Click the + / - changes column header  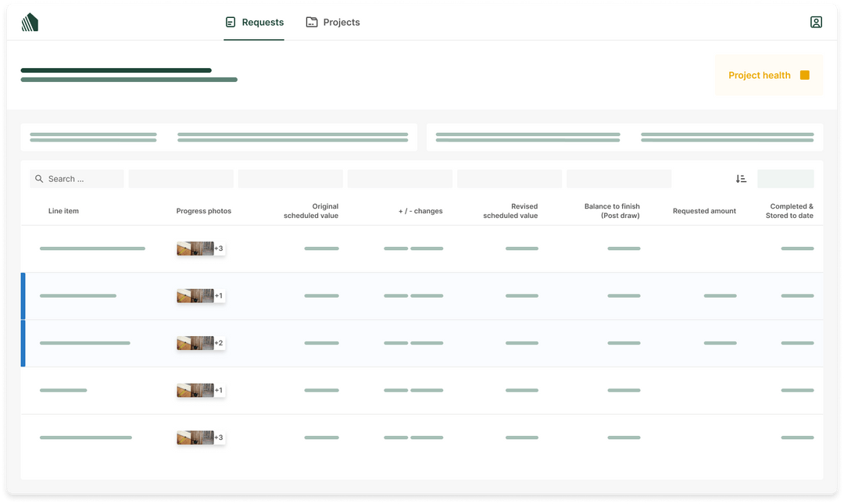(421, 211)
